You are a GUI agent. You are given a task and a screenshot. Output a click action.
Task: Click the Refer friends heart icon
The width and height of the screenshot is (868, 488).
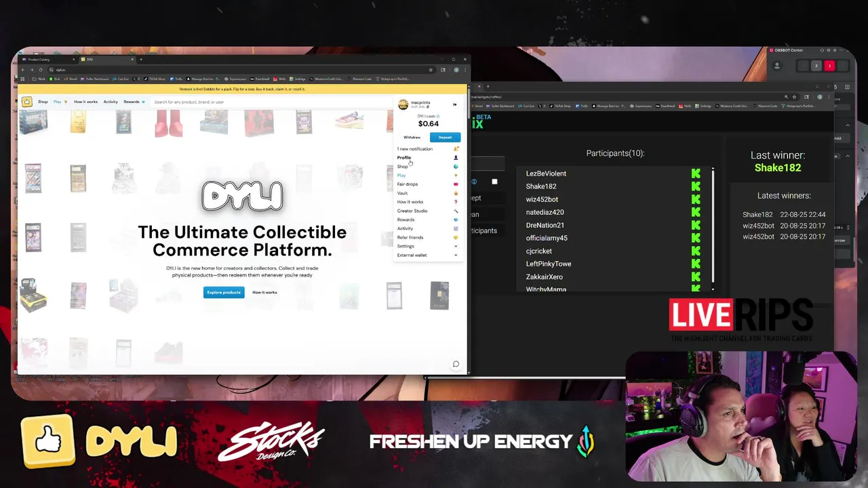point(456,237)
